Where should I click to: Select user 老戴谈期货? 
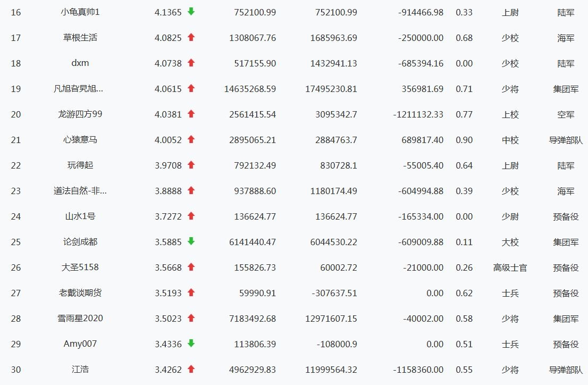[80, 293]
